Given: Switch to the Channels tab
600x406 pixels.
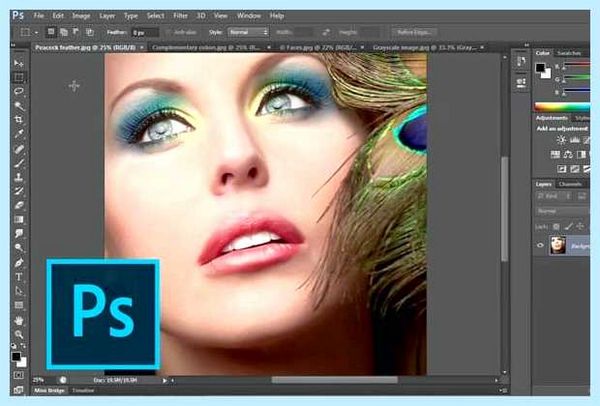Looking at the screenshot, I should click(570, 184).
